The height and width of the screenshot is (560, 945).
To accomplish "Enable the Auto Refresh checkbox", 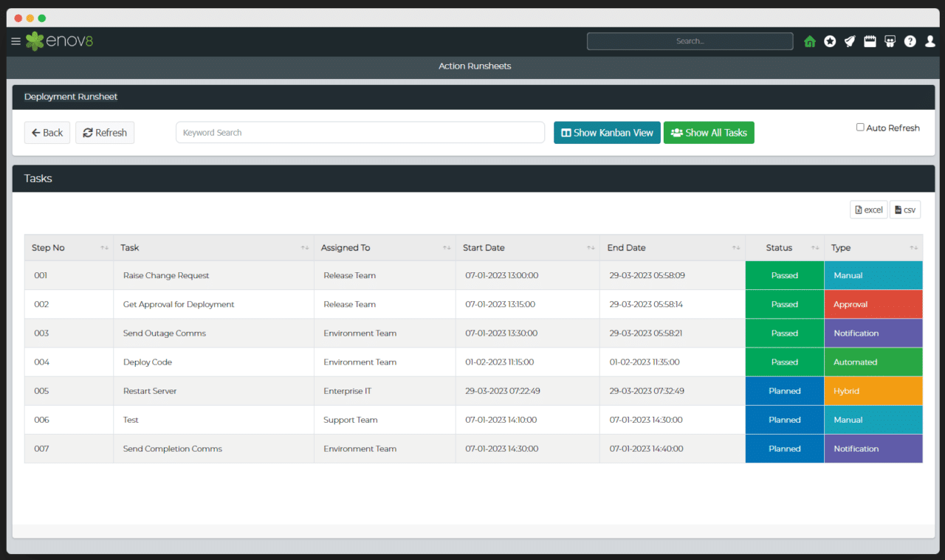I will coord(860,127).
